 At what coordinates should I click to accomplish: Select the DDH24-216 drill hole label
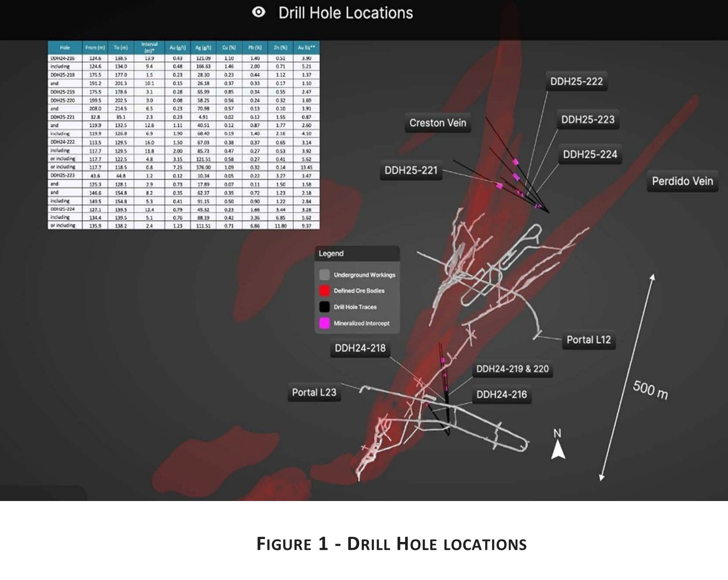[502, 394]
